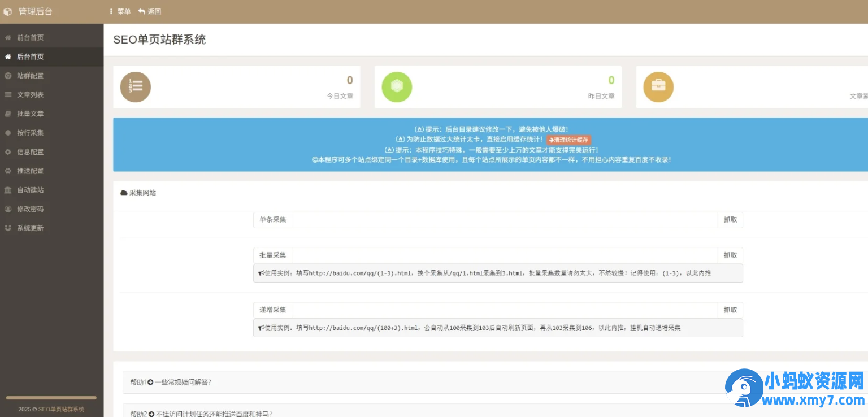This screenshot has height=417, width=868.
Task: Click the circle icon beside 按行采集
Action: click(x=8, y=133)
